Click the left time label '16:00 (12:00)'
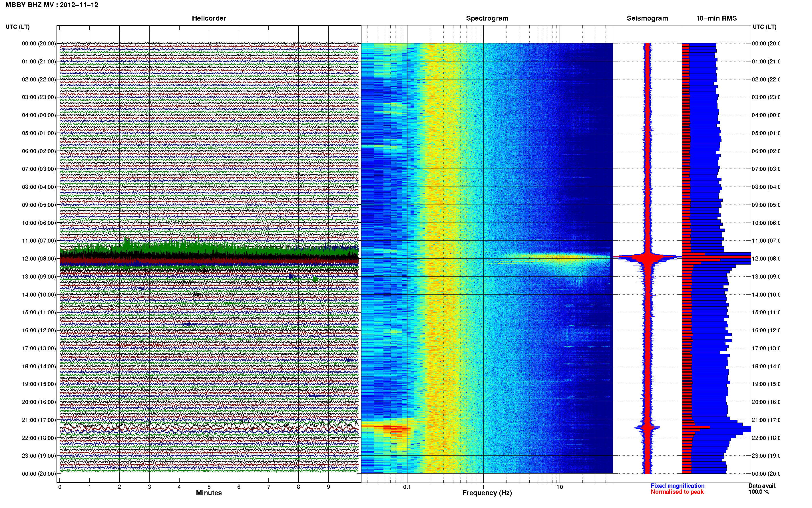The height and width of the screenshot is (508, 812). click(39, 330)
